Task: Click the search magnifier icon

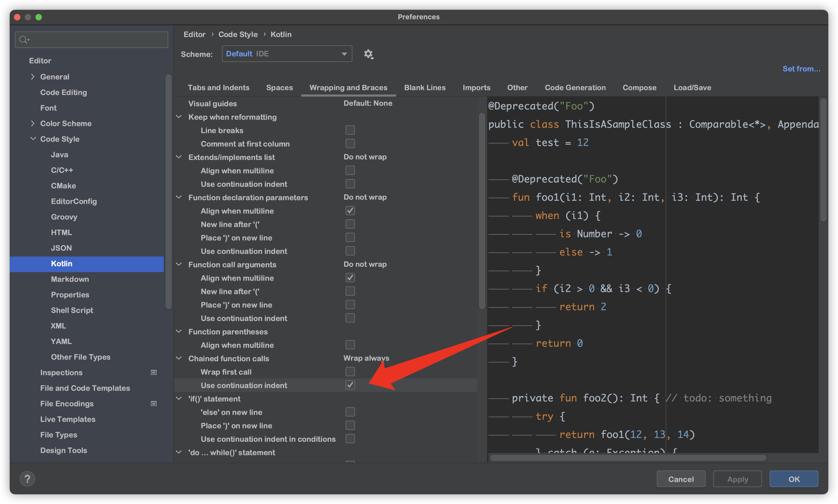Action: click(x=23, y=40)
